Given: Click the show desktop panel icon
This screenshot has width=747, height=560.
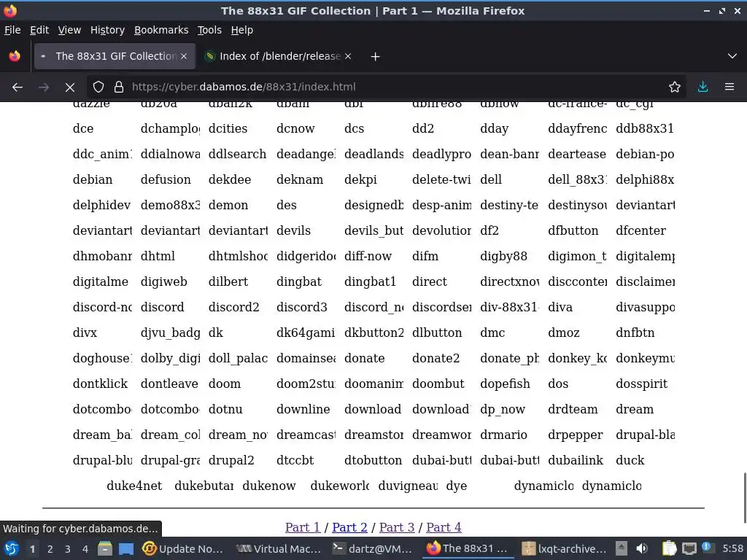Looking at the screenshot, I should (x=126, y=549).
